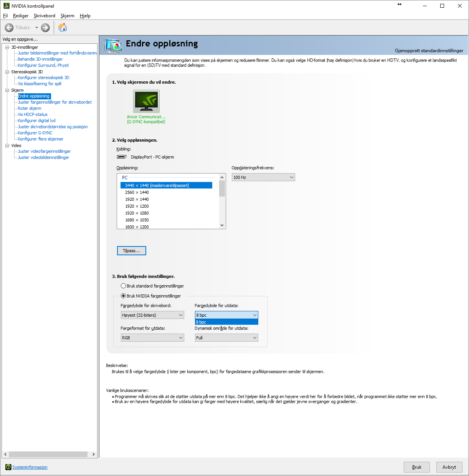The width and height of the screenshot is (469, 476).
Task: Open Juster bildeinnstillinger med forhåndsvisning
Action: pyautogui.click(x=57, y=53)
